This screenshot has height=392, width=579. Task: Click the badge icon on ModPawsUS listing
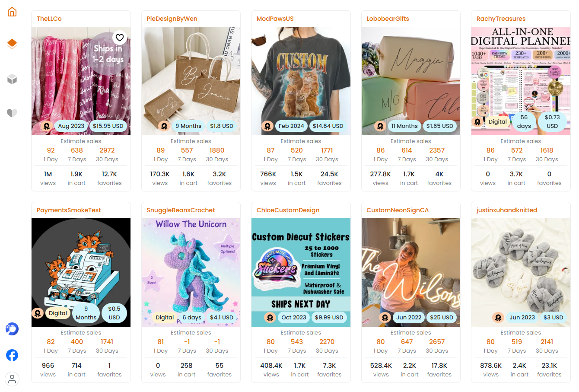click(267, 126)
